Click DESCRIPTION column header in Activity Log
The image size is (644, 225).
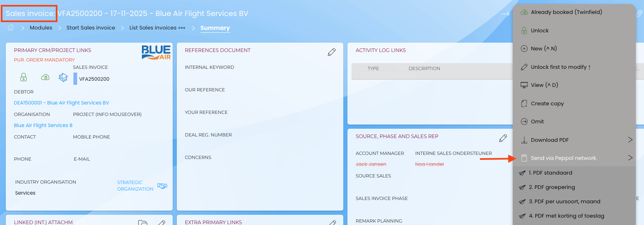[424, 68]
